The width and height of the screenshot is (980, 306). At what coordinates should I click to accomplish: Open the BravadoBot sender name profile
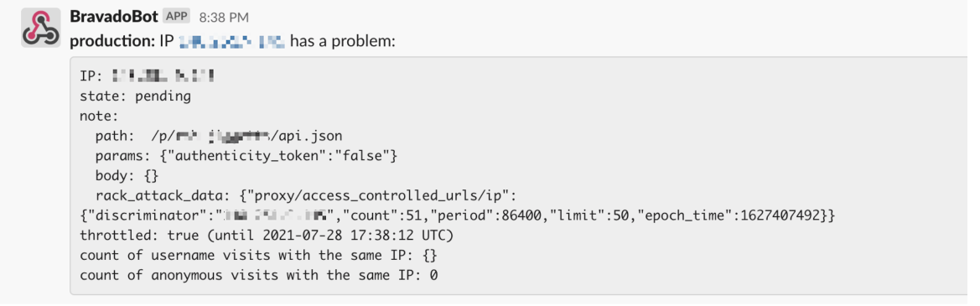(x=113, y=16)
